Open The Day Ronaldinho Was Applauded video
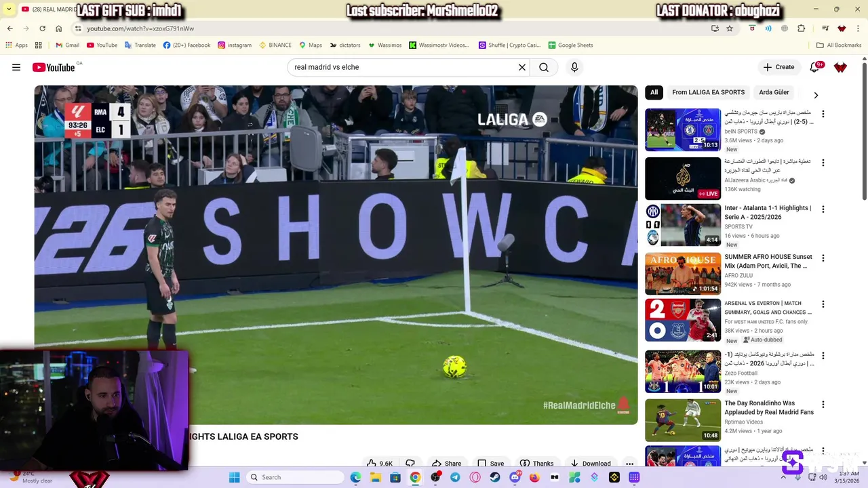The height and width of the screenshot is (488, 868). (769, 407)
